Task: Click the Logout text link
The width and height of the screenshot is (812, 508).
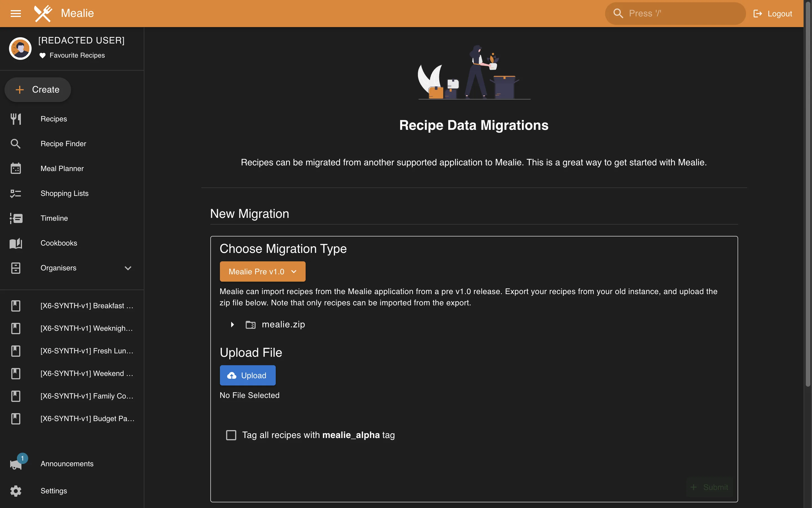Action: coord(780,14)
